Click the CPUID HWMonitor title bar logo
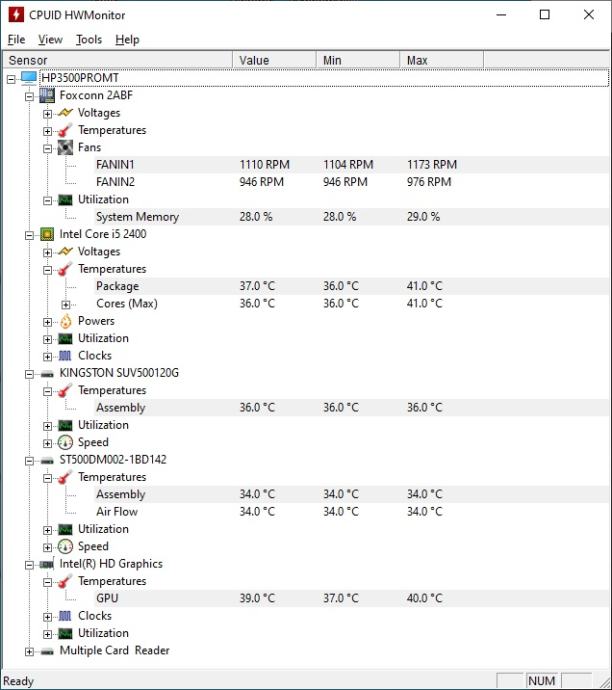This screenshot has height=690, width=612. 16,15
